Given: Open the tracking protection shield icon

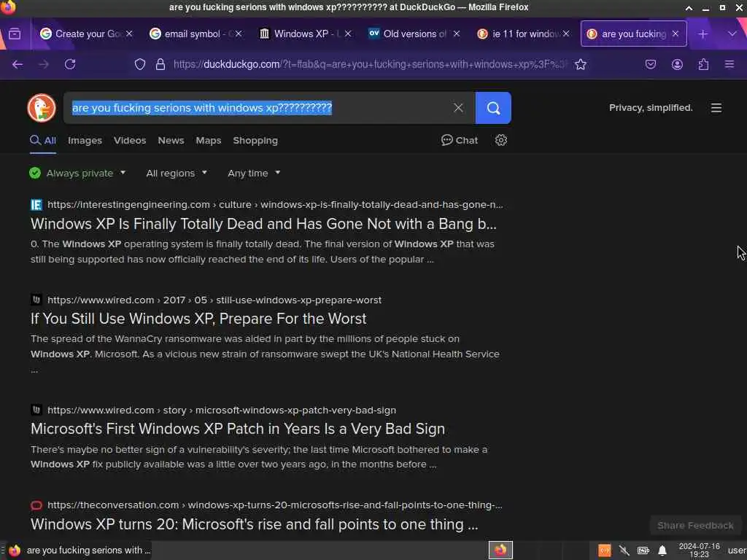Looking at the screenshot, I should pyautogui.click(x=139, y=64).
